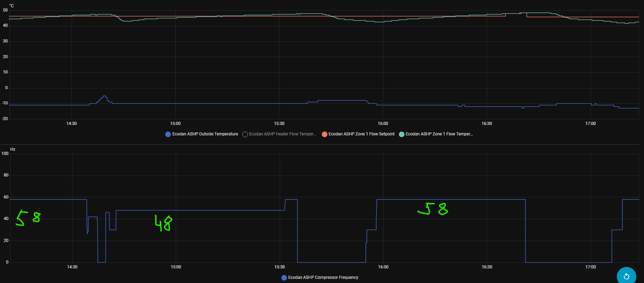
Task: Click the 17:00 tick on the temperature chart
Action: (590, 124)
